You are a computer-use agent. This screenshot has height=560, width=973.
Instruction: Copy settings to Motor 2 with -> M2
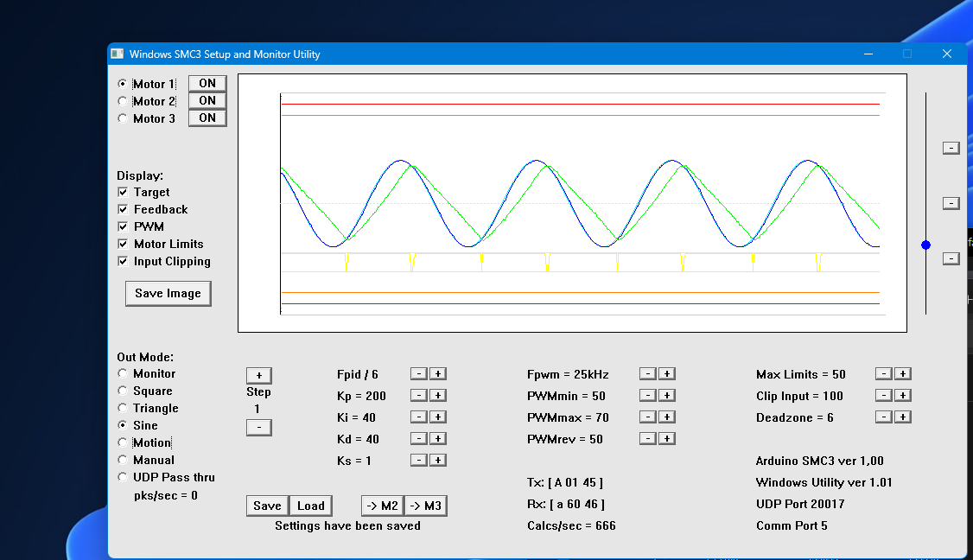[x=382, y=506]
